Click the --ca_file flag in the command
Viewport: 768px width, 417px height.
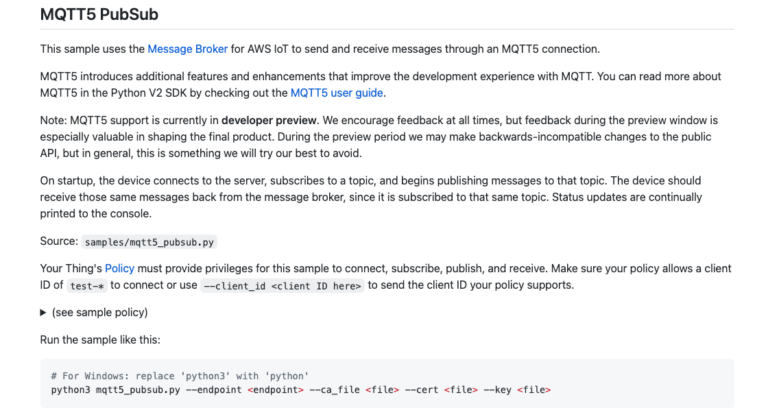tap(334, 389)
